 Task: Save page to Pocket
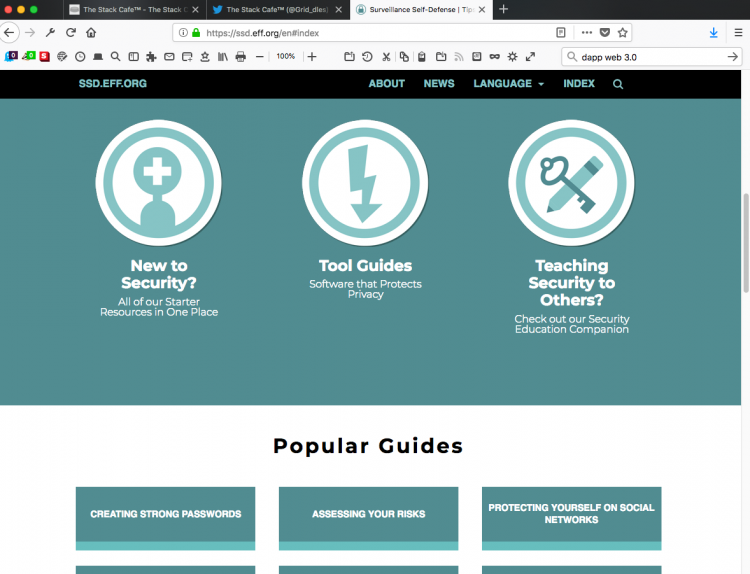pyautogui.click(x=605, y=33)
